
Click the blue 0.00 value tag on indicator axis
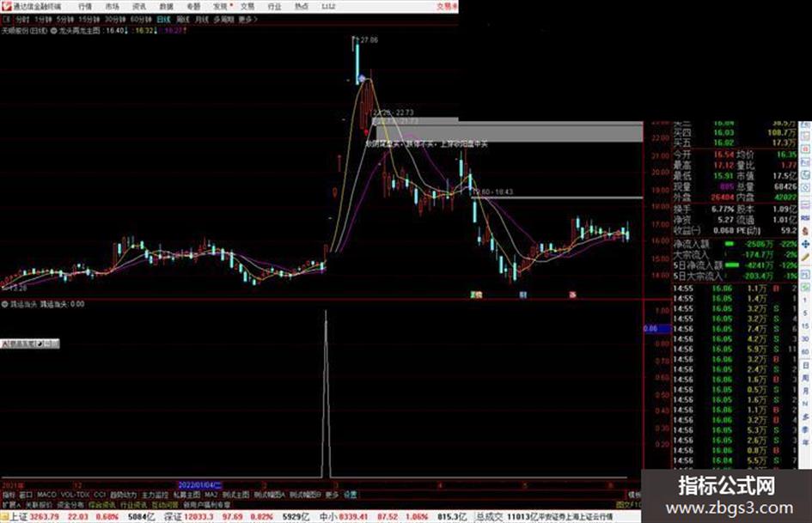pyautogui.click(x=657, y=328)
